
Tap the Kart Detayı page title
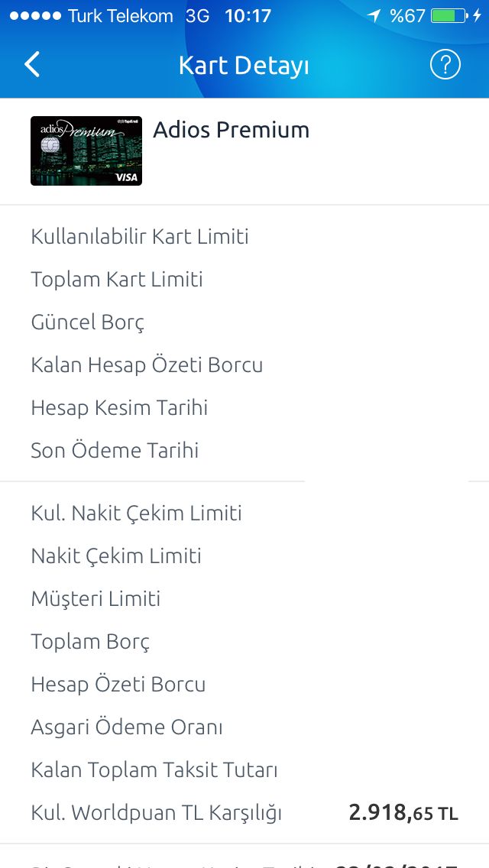click(244, 66)
